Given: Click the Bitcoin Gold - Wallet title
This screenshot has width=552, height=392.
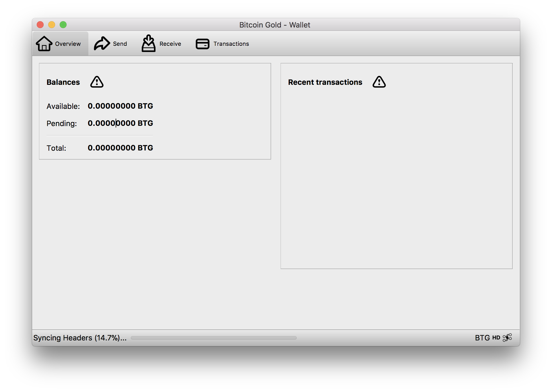Looking at the screenshot, I should pyautogui.click(x=275, y=25).
